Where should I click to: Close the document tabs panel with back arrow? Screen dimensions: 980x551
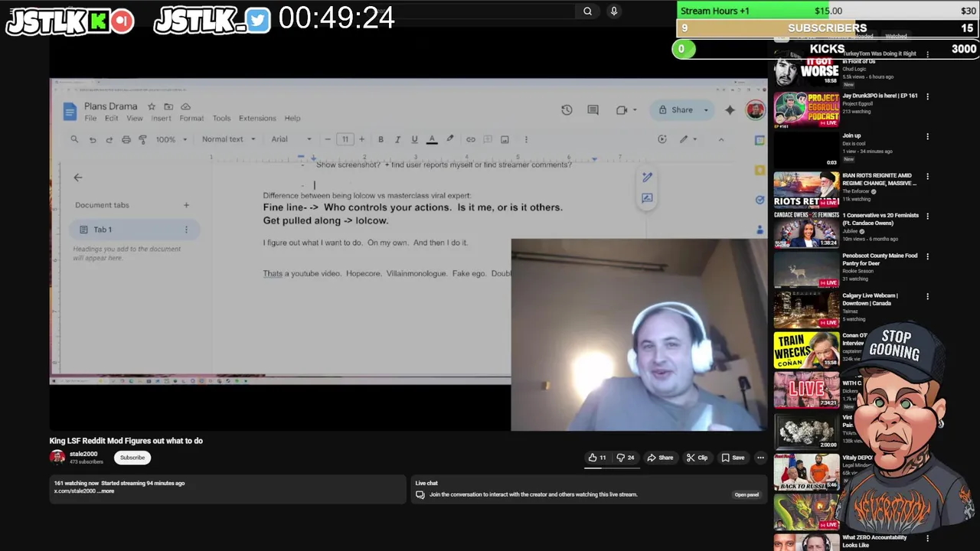pos(78,178)
